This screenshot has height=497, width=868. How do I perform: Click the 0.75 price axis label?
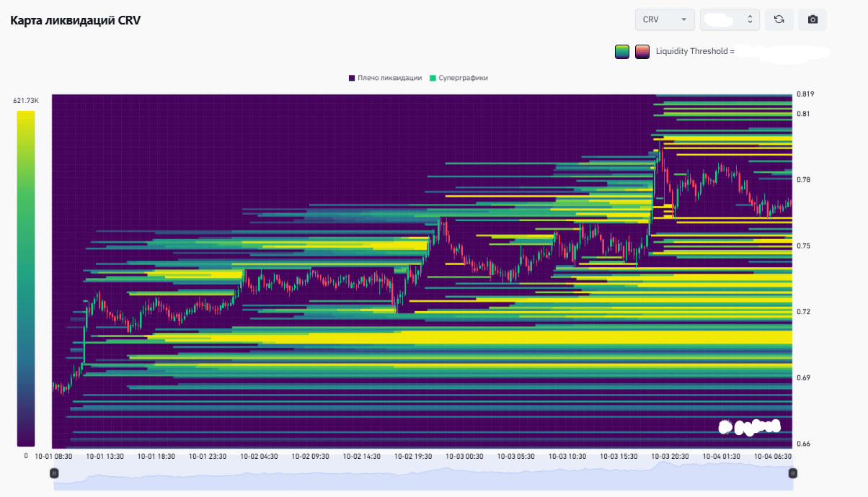click(805, 246)
